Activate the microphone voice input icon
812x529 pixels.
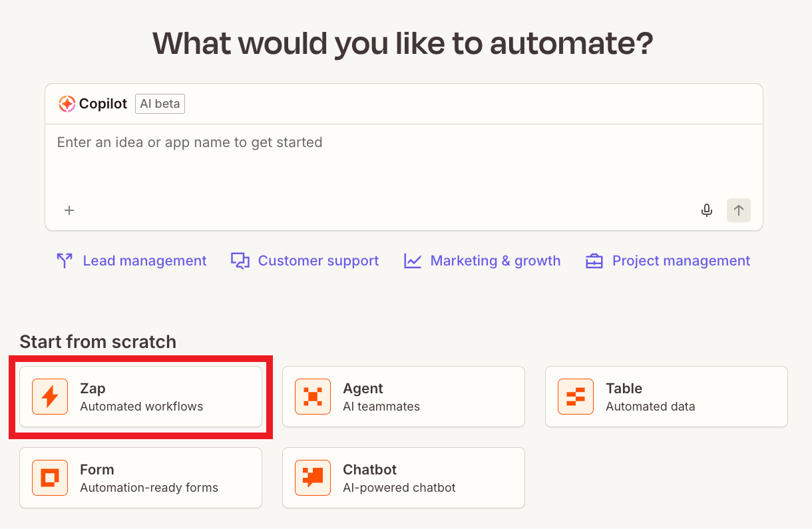707,210
